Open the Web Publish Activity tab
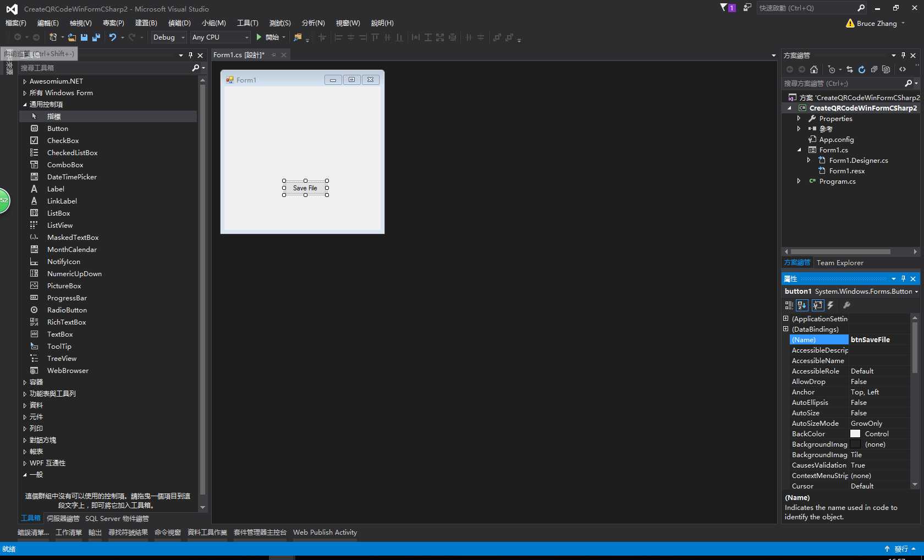 [x=325, y=532]
